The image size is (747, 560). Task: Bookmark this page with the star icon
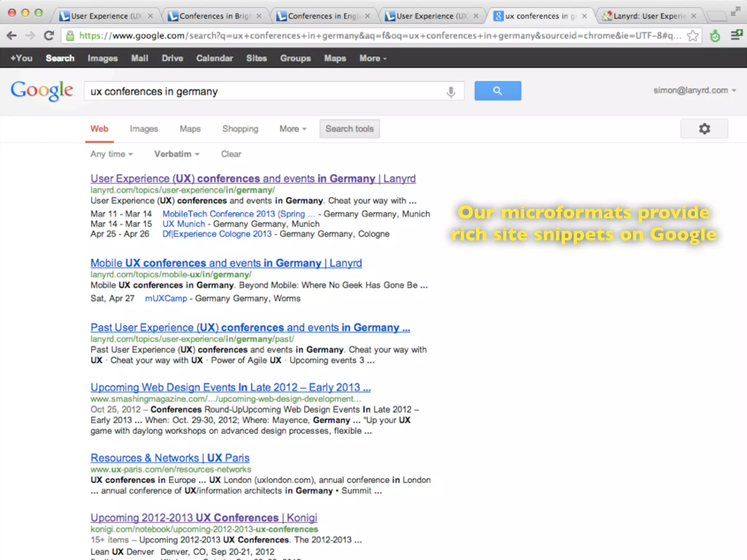click(x=692, y=36)
